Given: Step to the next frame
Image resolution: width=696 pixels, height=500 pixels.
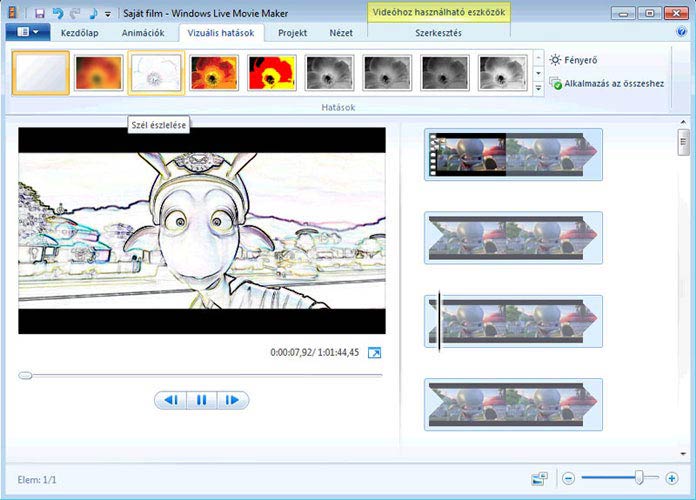Looking at the screenshot, I should [232, 400].
